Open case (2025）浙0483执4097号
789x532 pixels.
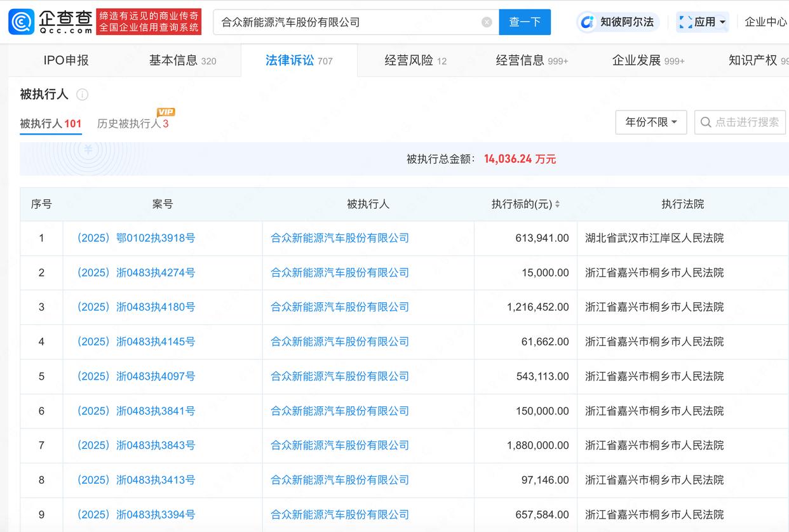tap(135, 376)
